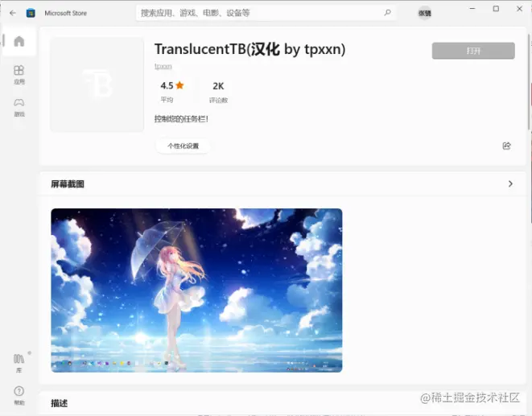The height and width of the screenshot is (416, 532).
Task: Expand screenshots with the chevron arrow
Action: (510, 184)
